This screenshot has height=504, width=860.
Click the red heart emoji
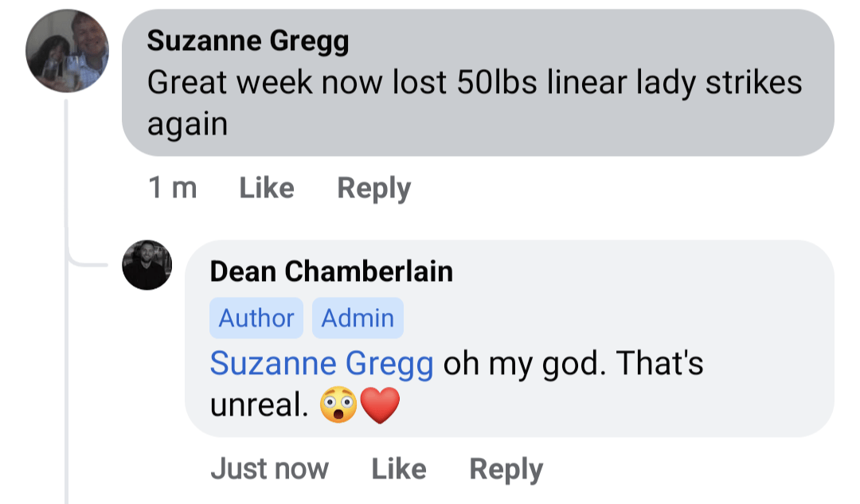coord(379,407)
